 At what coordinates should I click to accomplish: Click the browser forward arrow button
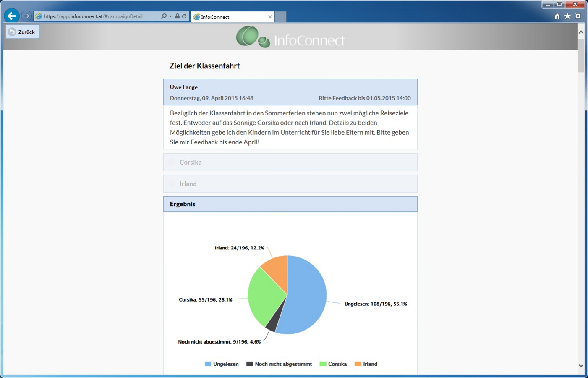[x=26, y=16]
